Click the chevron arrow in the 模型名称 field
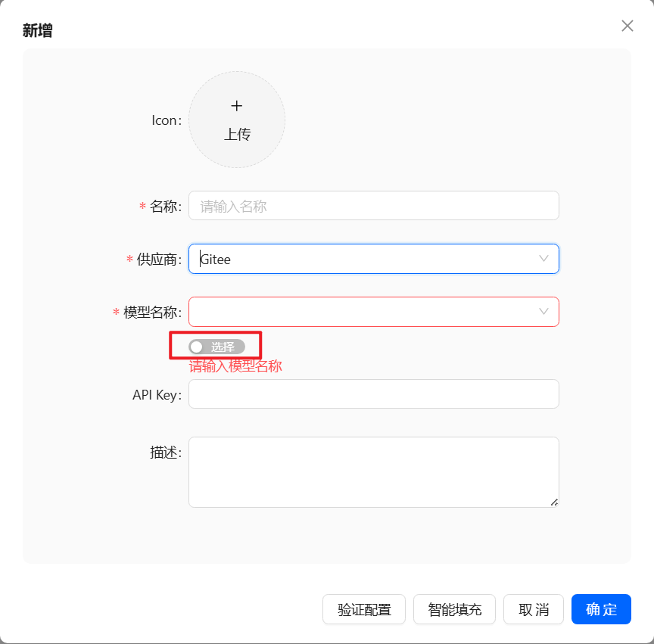This screenshot has width=654, height=644. coord(543,312)
